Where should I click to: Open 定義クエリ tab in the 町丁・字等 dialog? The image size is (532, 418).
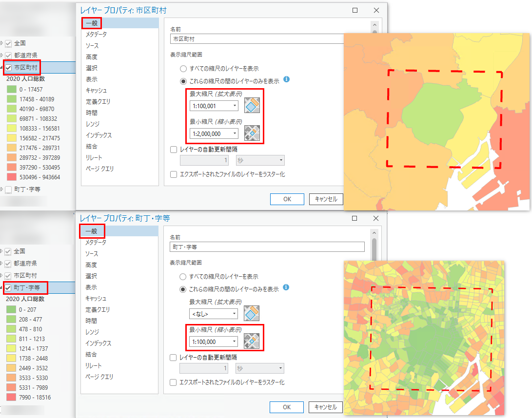(98, 310)
